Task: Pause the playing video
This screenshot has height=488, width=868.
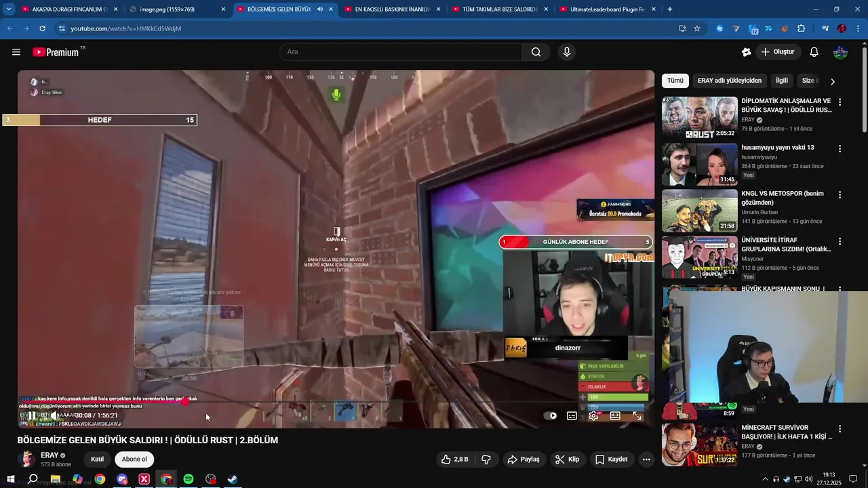Action: click(x=31, y=415)
